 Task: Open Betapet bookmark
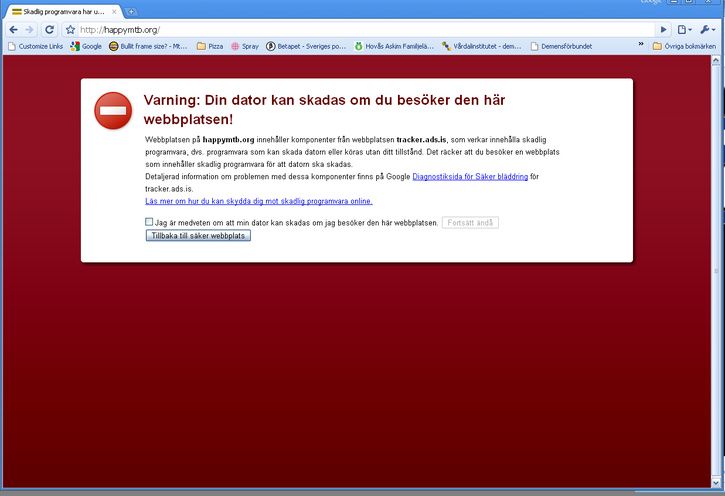(306, 46)
